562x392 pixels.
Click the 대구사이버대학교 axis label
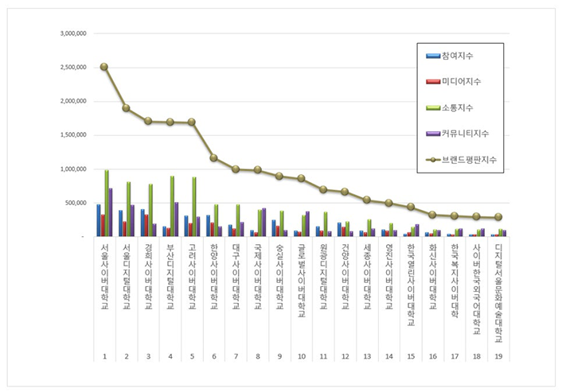pyautogui.click(x=236, y=277)
